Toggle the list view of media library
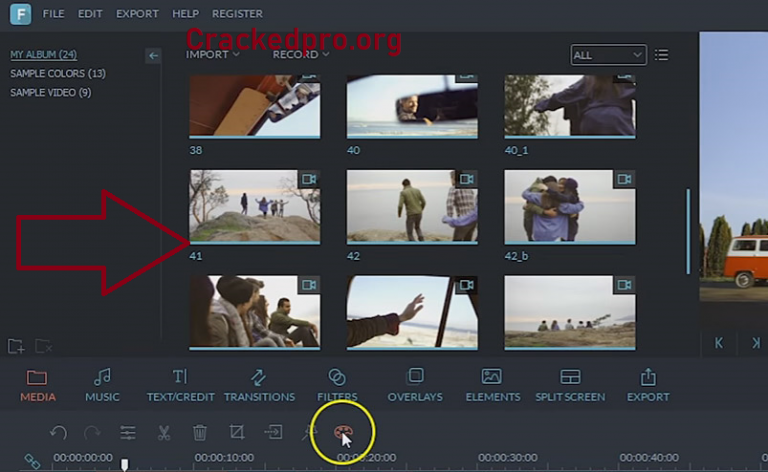768x472 pixels. pos(661,55)
